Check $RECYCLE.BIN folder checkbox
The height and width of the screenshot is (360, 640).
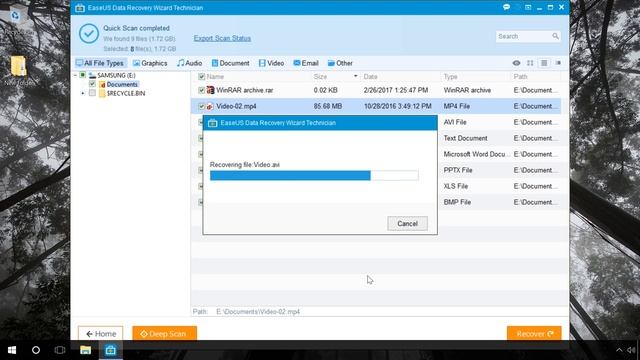tap(92, 93)
